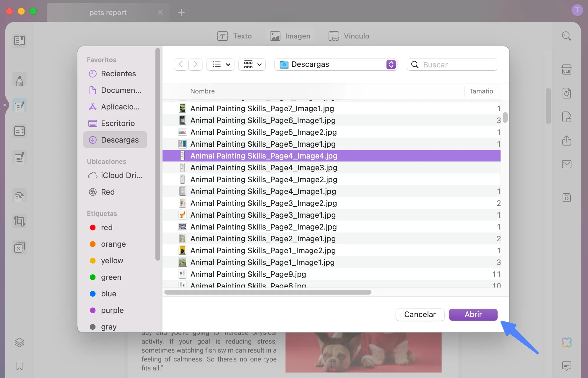Select the highlighter Comment tool icon
588x378 pixels.
[x=20, y=80]
